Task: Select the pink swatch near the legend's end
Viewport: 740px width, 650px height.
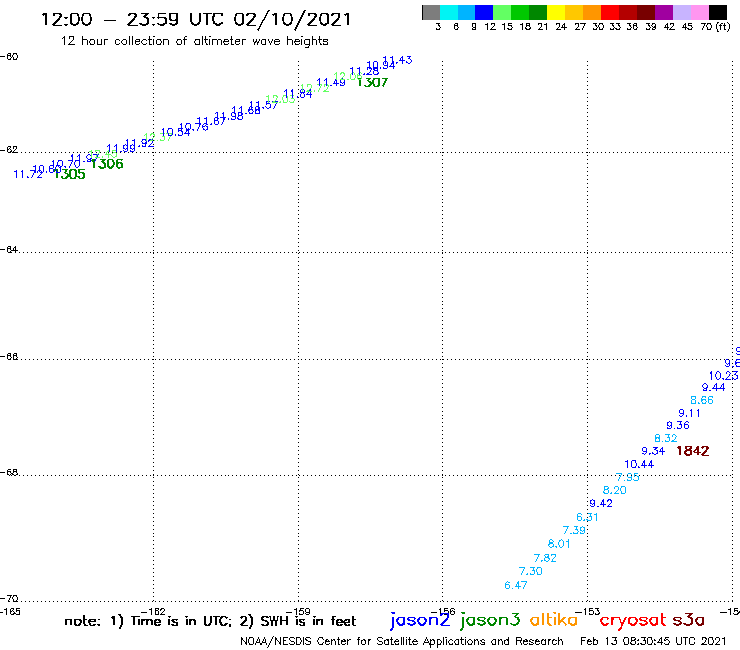Action: tap(699, 12)
